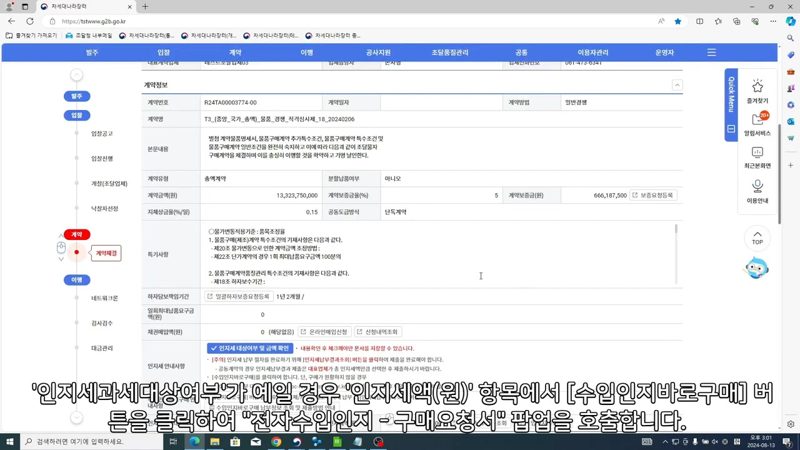Open 공통 menu in navigation bar
The height and width of the screenshot is (450, 800).
click(521, 53)
